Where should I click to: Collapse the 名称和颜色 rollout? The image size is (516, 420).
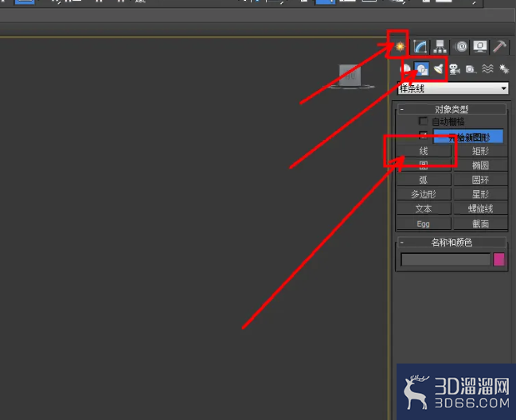click(x=451, y=242)
